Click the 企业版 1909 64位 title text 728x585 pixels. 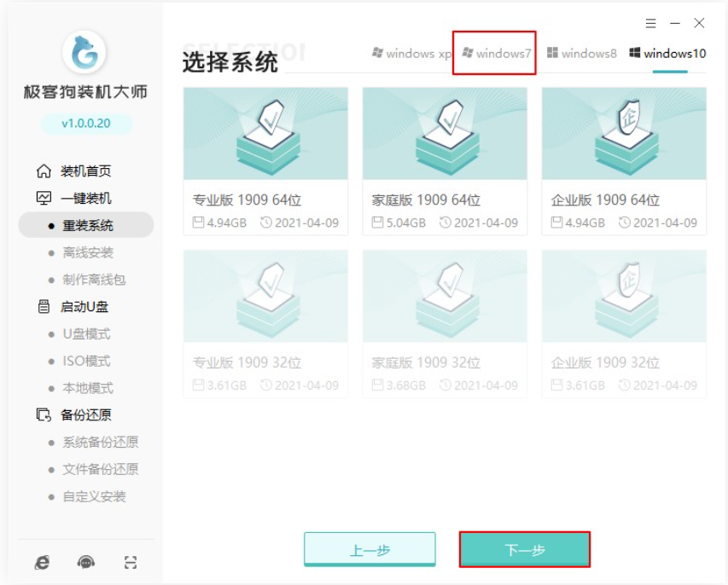605,200
